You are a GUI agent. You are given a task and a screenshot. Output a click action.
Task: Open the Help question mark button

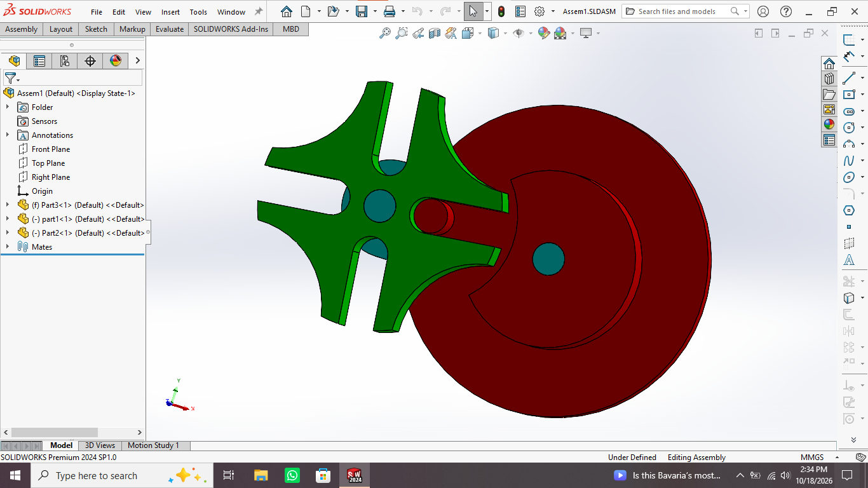[x=786, y=11]
